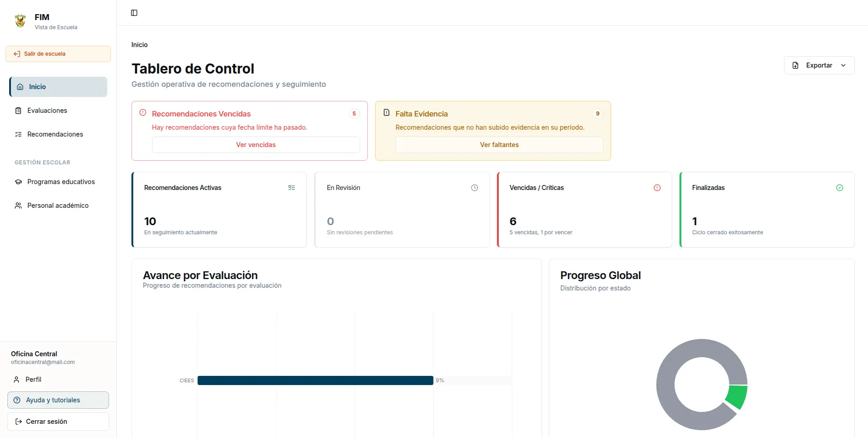Viewport: 868px width, 438px height.
Task: Click the user icon beside Perfil
Action: [x=16, y=380]
